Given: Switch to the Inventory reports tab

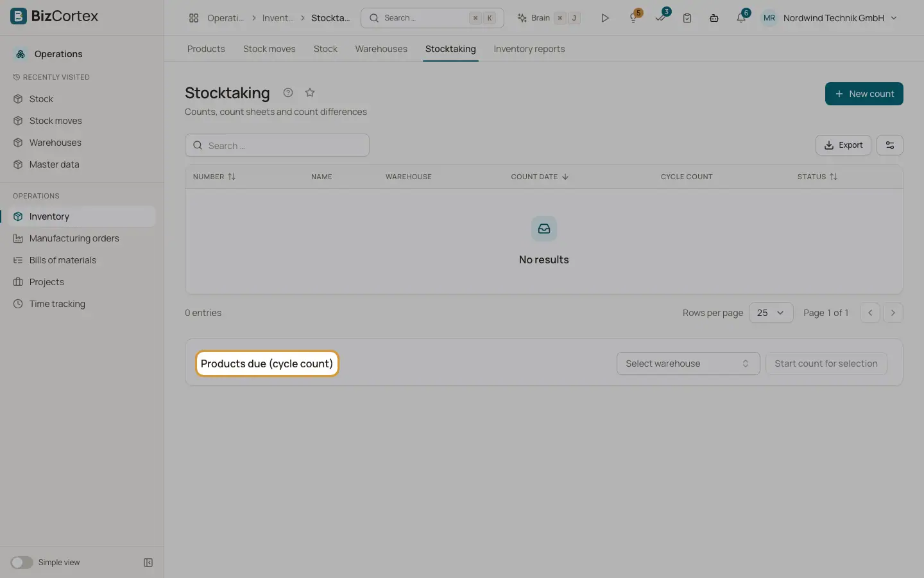Looking at the screenshot, I should 529,49.
